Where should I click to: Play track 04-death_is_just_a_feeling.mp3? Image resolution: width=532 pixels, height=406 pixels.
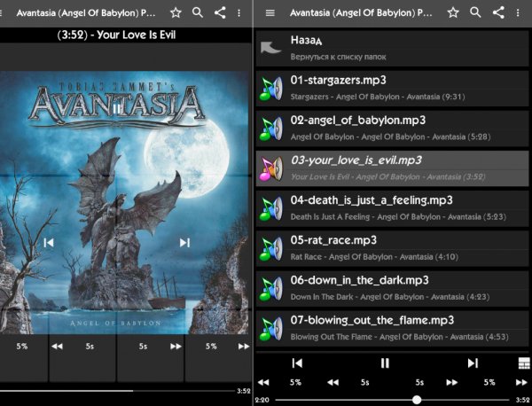(x=392, y=208)
